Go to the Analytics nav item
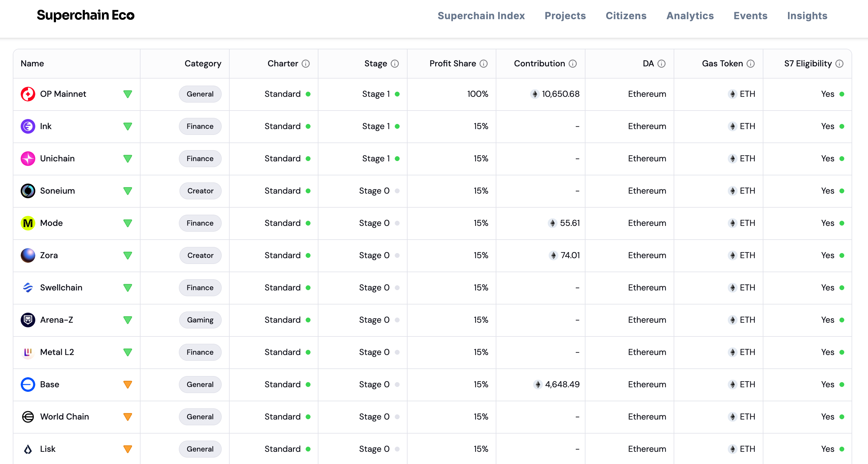 690,16
